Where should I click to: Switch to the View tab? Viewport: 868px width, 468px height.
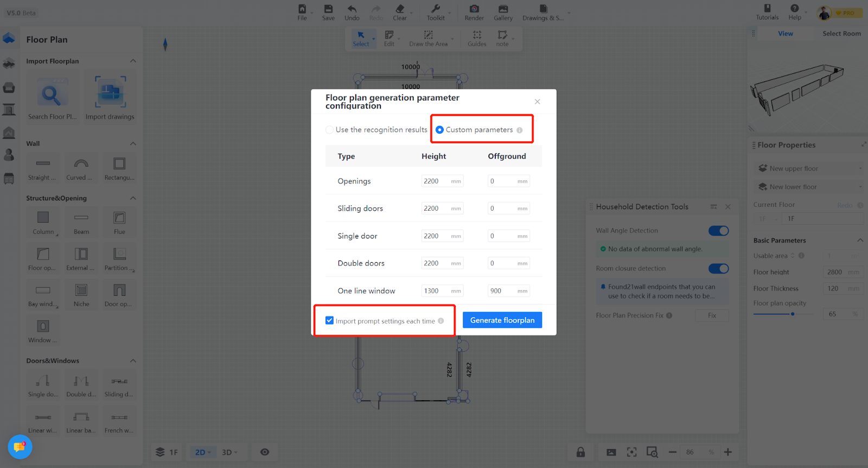pos(785,34)
